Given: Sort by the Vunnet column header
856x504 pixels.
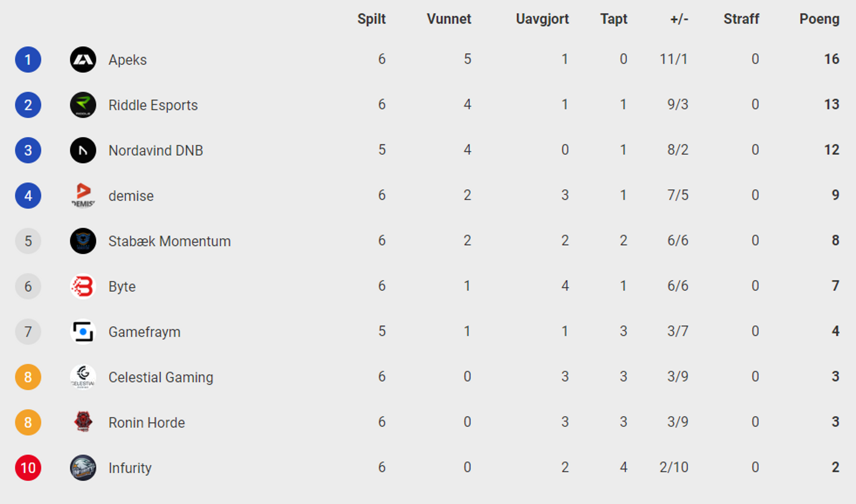Looking at the screenshot, I should pyautogui.click(x=449, y=19).
